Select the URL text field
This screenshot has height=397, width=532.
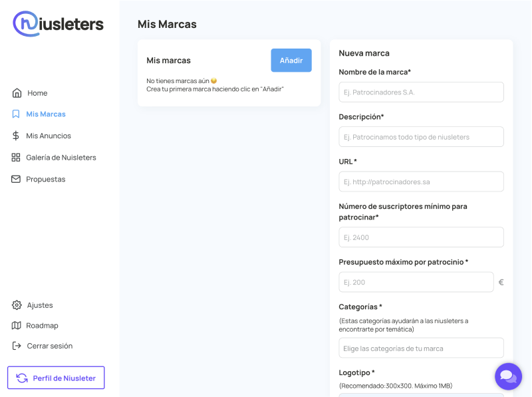tap(421, 182)
